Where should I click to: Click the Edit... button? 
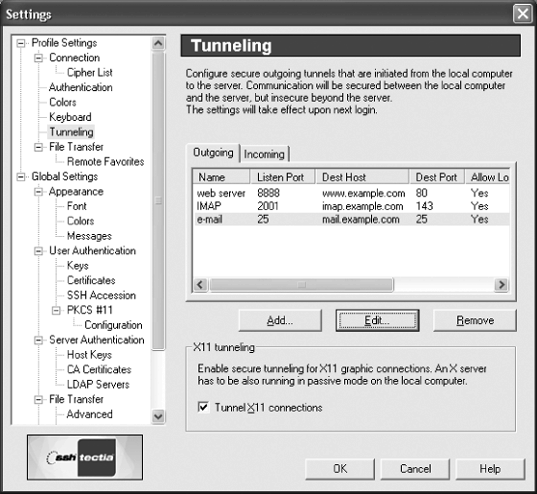[x=377, y=321]
